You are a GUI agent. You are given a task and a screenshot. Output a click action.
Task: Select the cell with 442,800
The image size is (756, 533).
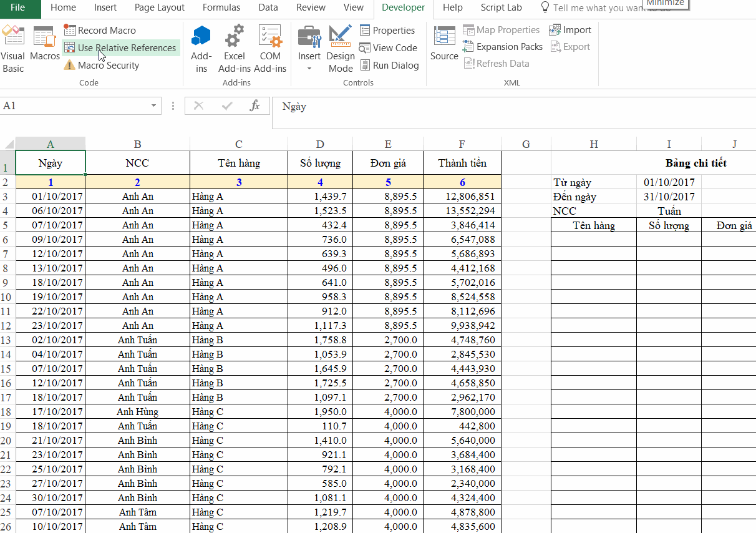[462, 426]
